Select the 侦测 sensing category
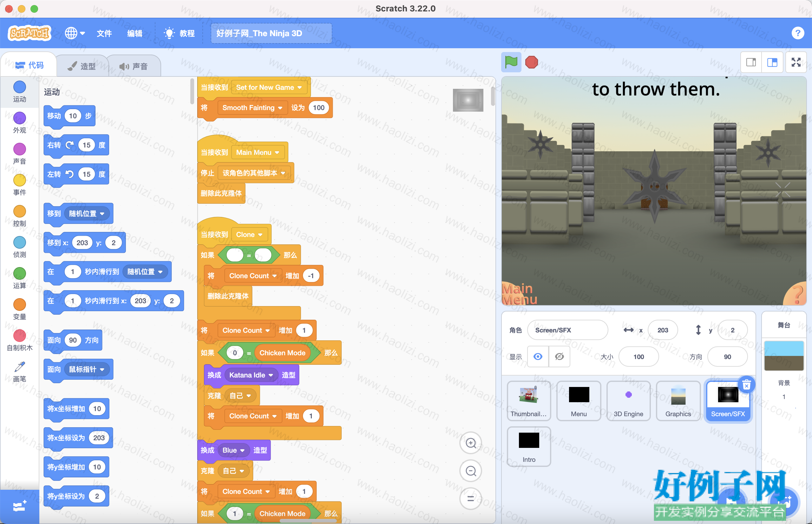 (19, 247)
